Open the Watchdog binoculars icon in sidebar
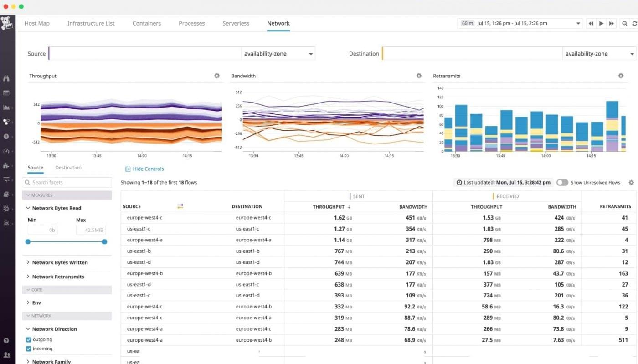 6,78
